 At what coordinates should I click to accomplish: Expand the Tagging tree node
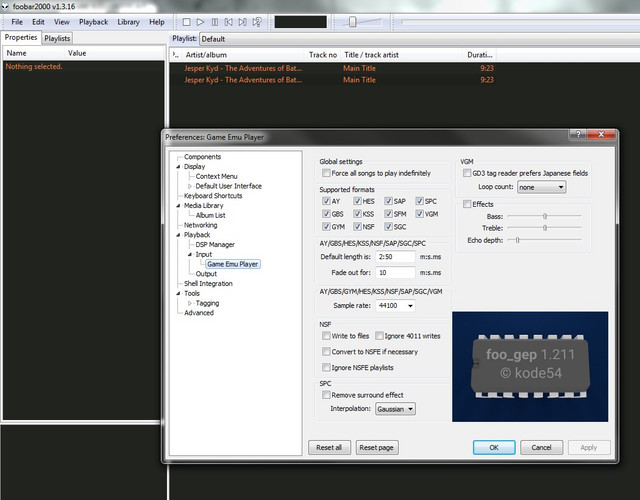click(x=189, y=303)
